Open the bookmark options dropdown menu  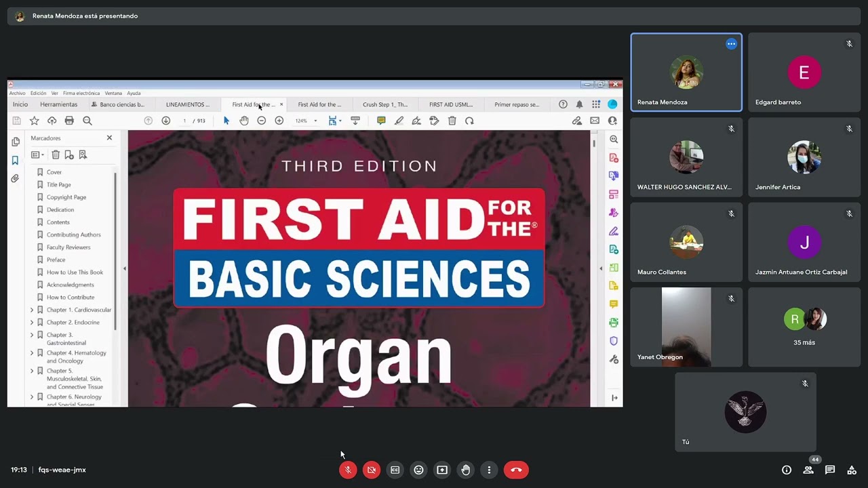(38, 155)
